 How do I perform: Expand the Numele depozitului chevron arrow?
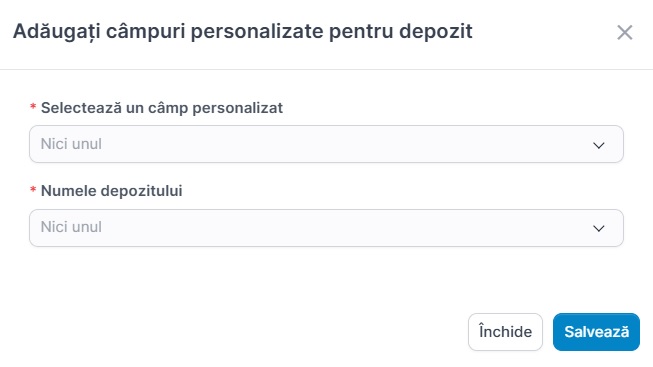point(598,228)
